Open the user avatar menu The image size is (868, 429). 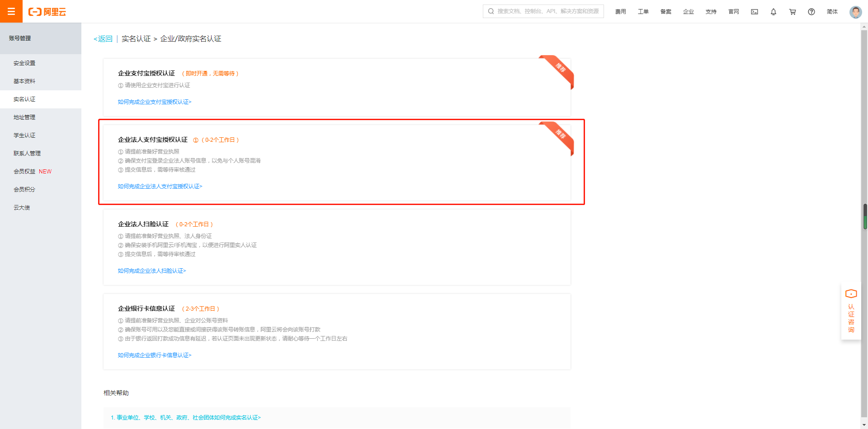pos(855,12)
